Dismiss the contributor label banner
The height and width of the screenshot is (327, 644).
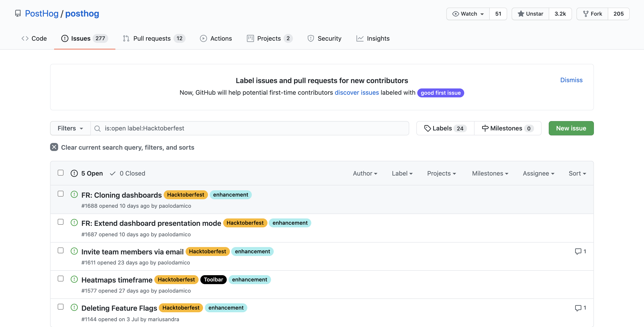pos(572,80)
